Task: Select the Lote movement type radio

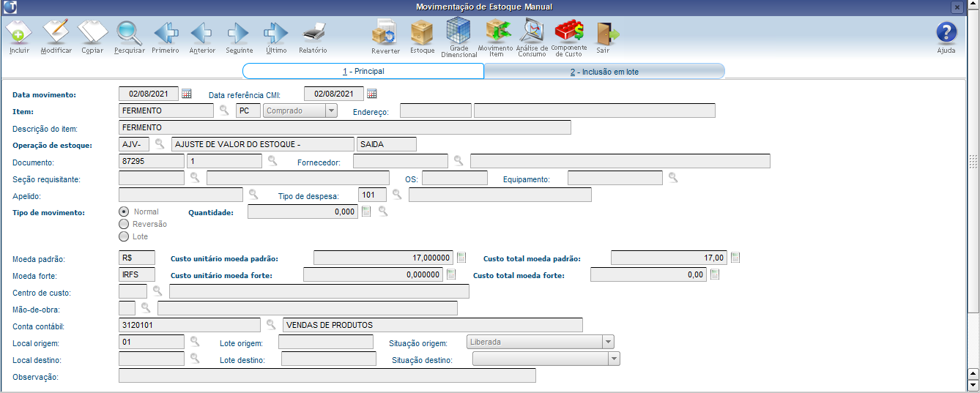Action: [x=124, y=236]
